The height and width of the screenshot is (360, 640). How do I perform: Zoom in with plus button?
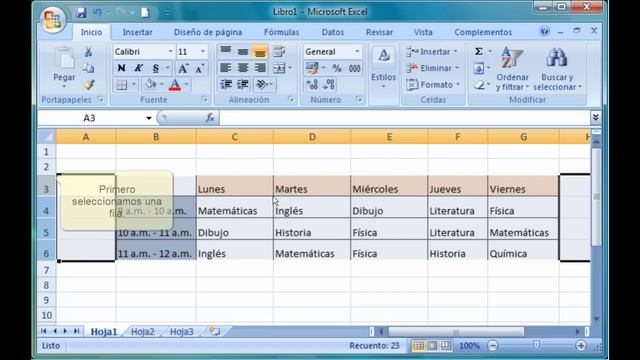tap(580, 346)
